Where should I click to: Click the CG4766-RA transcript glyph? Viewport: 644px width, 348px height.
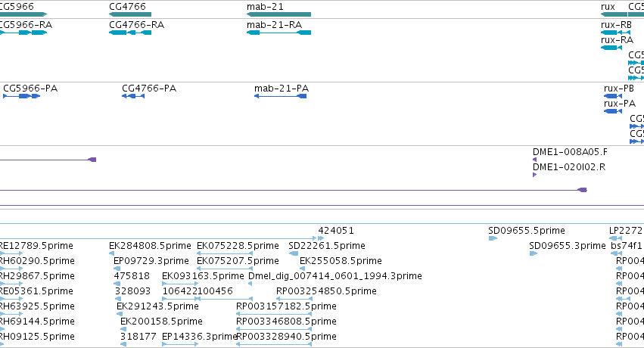(x=130, y=33)
